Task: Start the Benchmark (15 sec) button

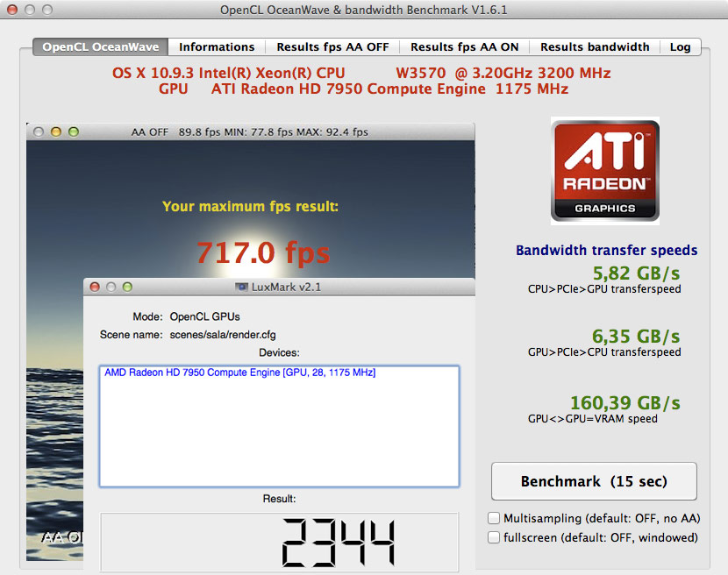Action: click(594, 481)
